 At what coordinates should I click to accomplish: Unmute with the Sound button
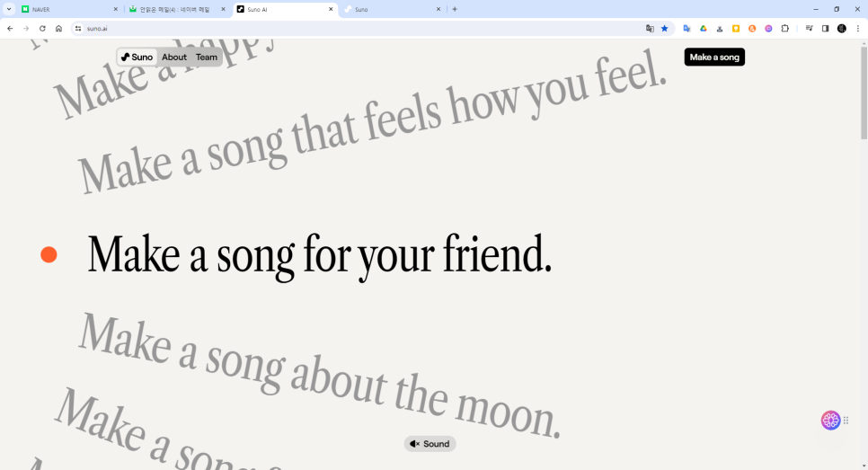click(x=430, y=444)
